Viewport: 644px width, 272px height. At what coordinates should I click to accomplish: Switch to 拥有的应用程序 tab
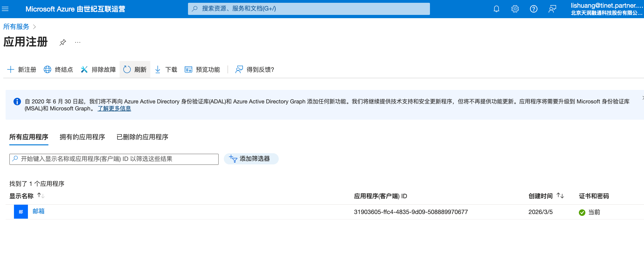click(x=82, y=137)
